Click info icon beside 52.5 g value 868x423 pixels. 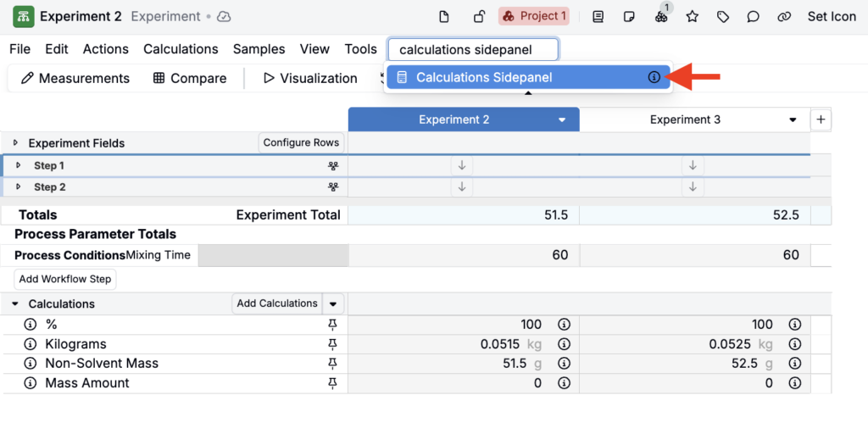tap(794, 364)
